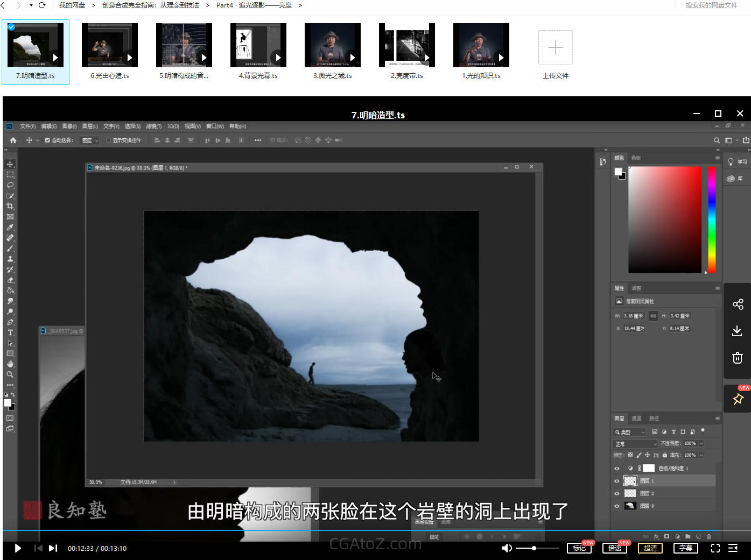Click the volume slider
The height and width of the screenshot is (560, 751).
coord(537,548)
